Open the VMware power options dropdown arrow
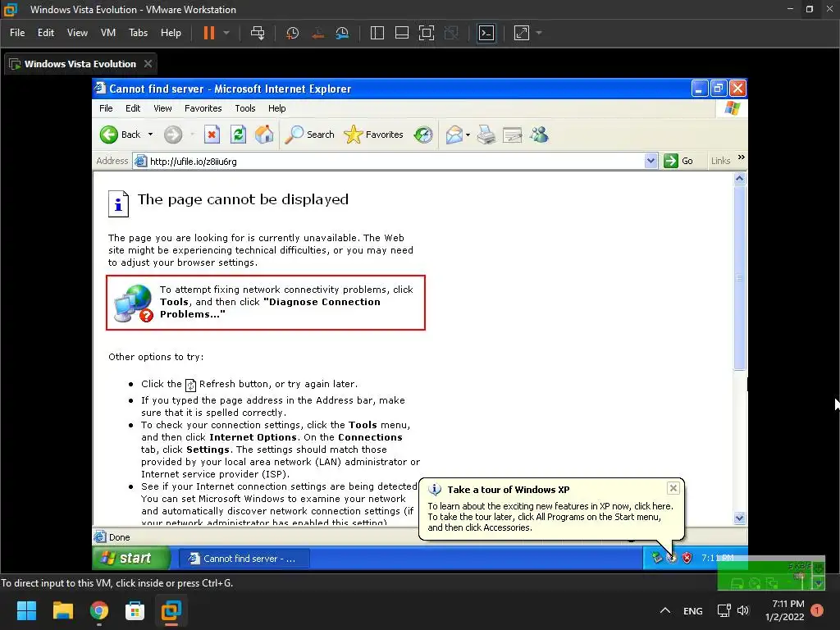The image size is (840, 630). coord(226,33)
